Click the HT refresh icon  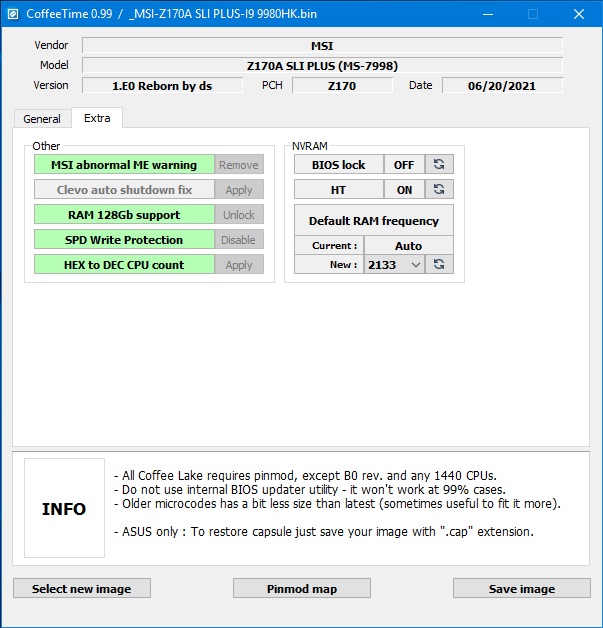tap(439, 189)
